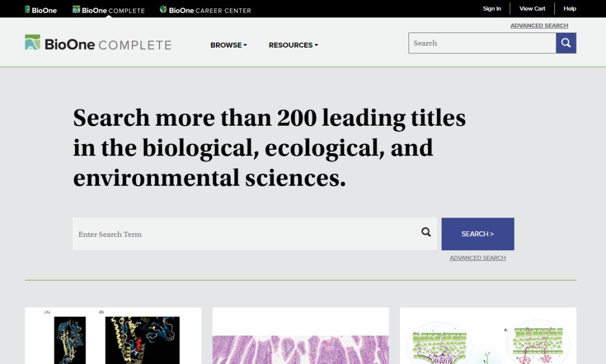This screenshot has height=364, width=606.
Task: Open the BioOne Career Center tab
Action: coord(205,10)
